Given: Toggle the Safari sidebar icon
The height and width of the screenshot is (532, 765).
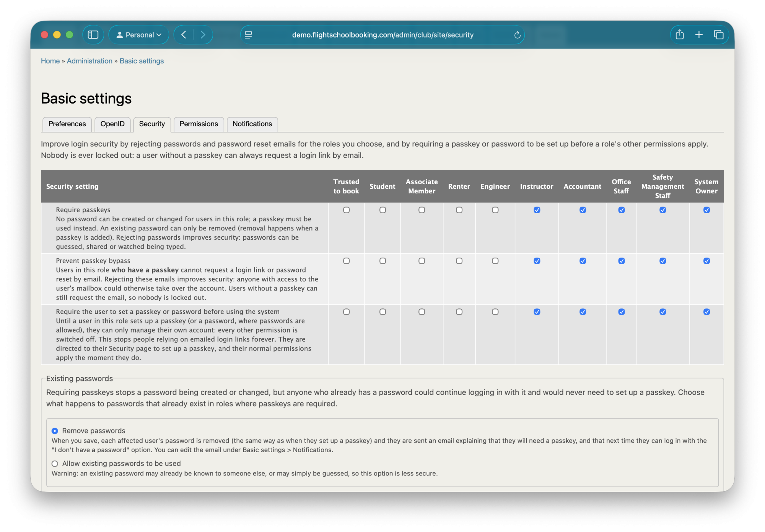Looking at the screenshot, I should [93, 35].
